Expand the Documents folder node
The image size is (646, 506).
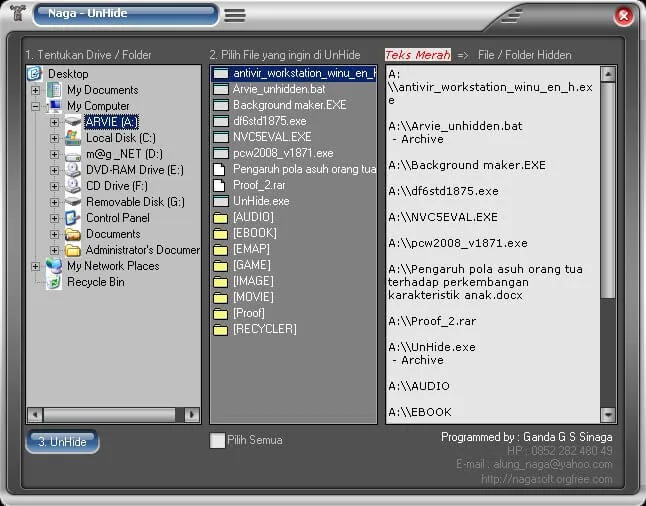54,234
